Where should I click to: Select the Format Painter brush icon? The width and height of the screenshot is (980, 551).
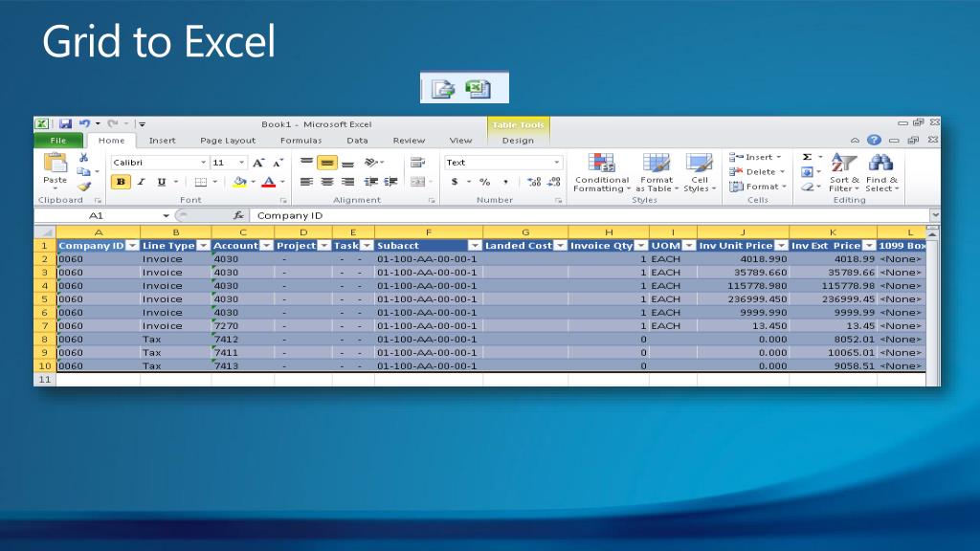(84, 187)
